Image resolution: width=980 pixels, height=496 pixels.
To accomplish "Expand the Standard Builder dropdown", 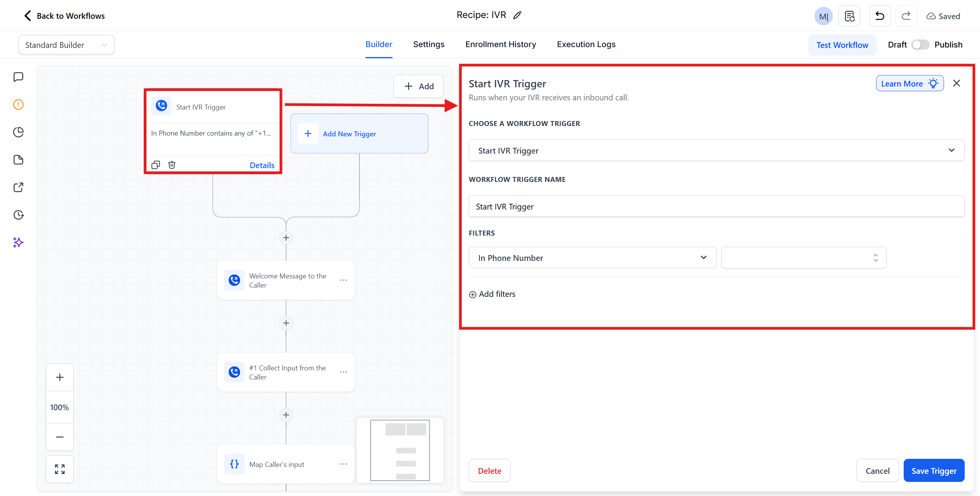I will 66,45.
